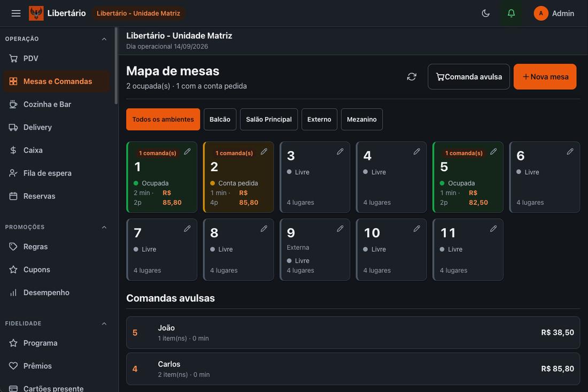The height and width of the screenshot is (392, 588).
Task: Select the Todos os ambientes filter
Action: 163,119
